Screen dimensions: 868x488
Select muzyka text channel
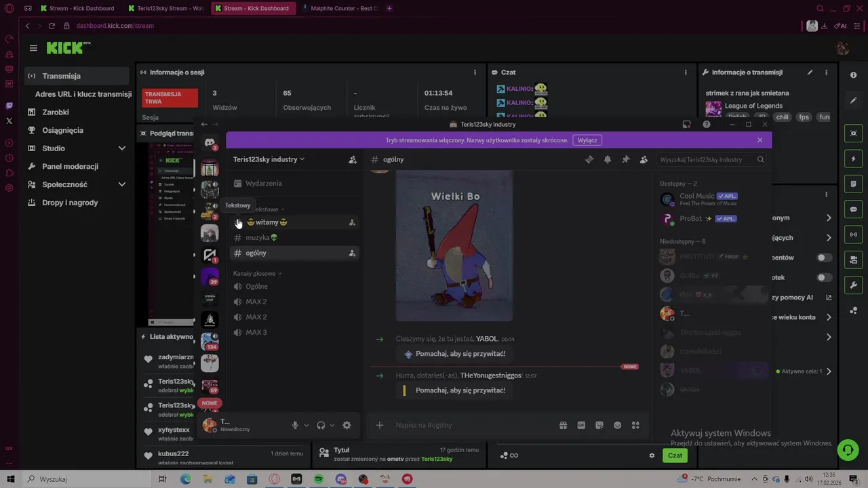click(293, 238)
